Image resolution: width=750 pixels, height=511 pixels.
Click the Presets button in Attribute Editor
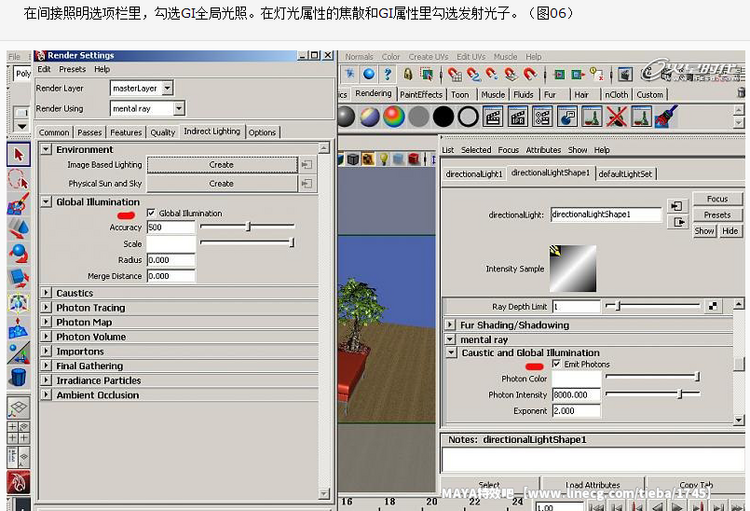[x=717, y=215]
